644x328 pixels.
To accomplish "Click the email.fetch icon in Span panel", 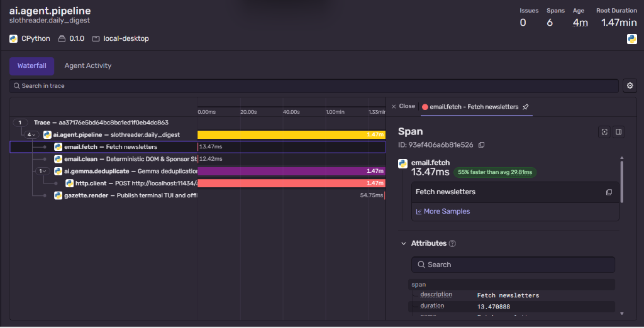I will (402, 163).
